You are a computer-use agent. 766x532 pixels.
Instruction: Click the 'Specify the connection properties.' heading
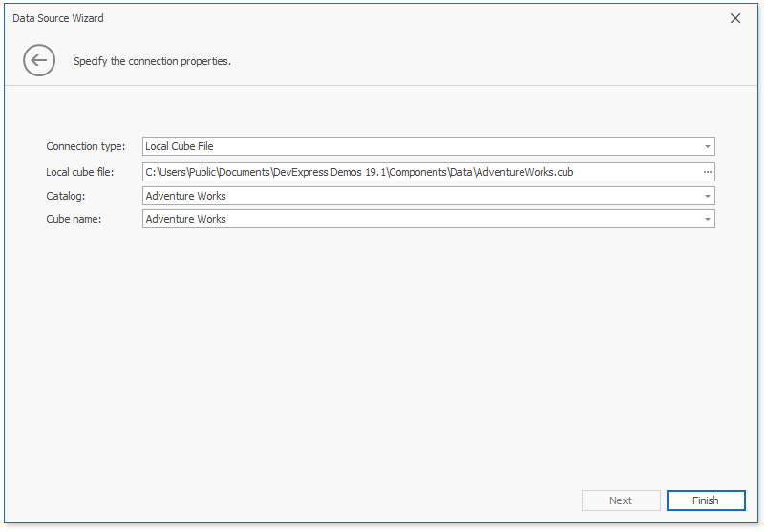tap(153, 61)
